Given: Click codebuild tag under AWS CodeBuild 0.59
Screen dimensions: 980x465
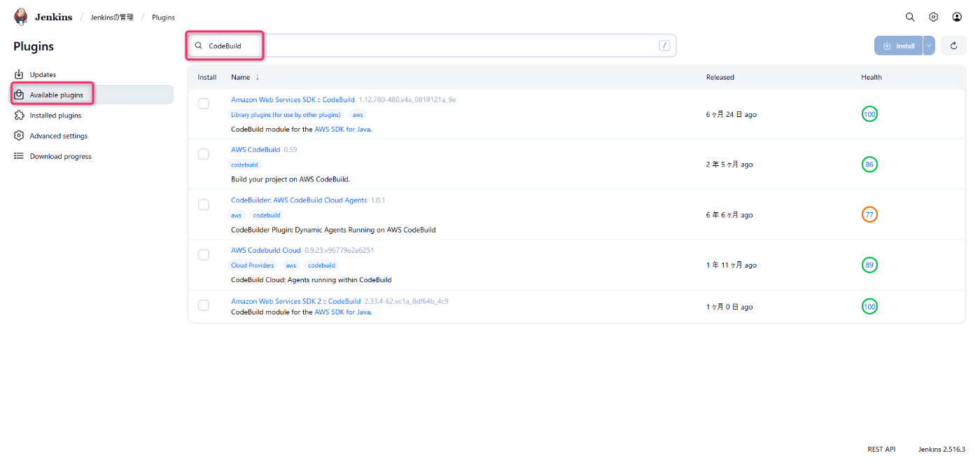Looking at the screenshot, I should [244, 165].
